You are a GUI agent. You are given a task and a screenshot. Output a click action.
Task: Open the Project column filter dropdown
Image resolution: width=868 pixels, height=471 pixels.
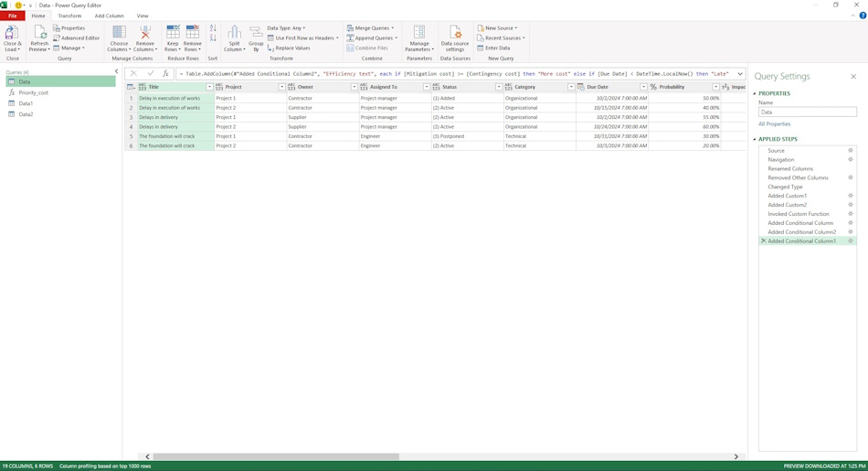coord(281,87)
